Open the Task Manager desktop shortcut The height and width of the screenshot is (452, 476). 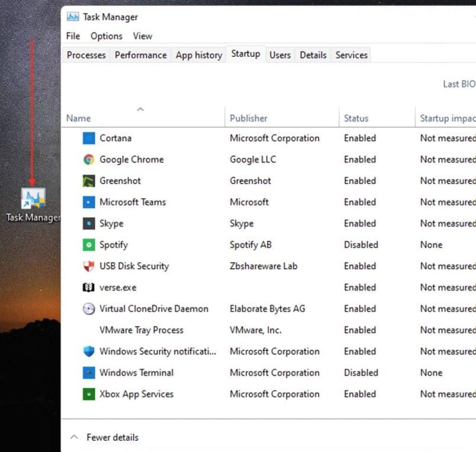click(33, 199)
